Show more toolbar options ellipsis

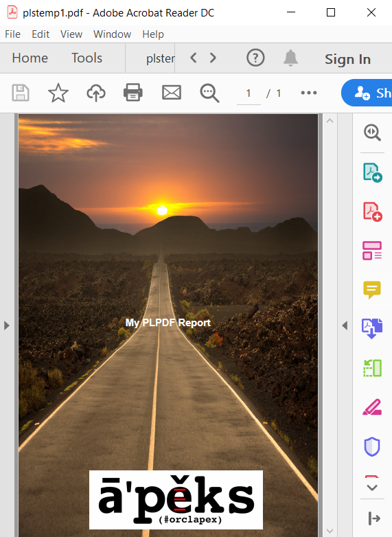click(309, 93)
